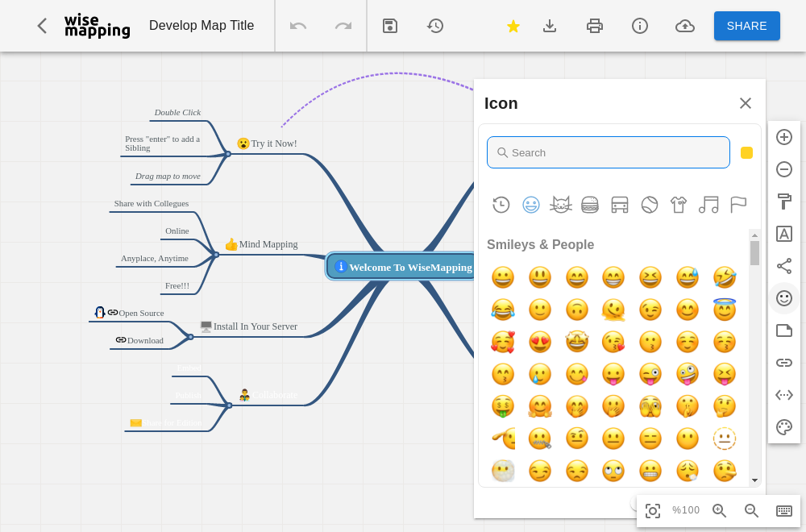Select the Anyplace, Anytime subtopic
The image size is (806, 532).
click(x=155, y=259)
